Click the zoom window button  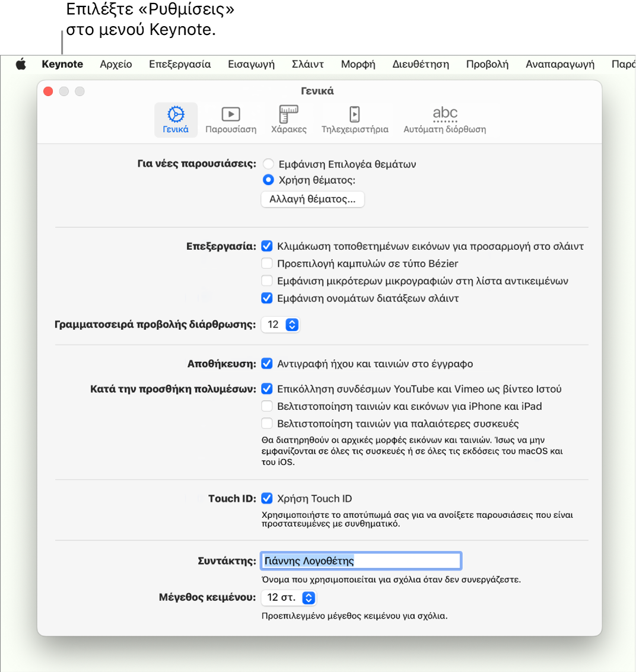[79, 91]
